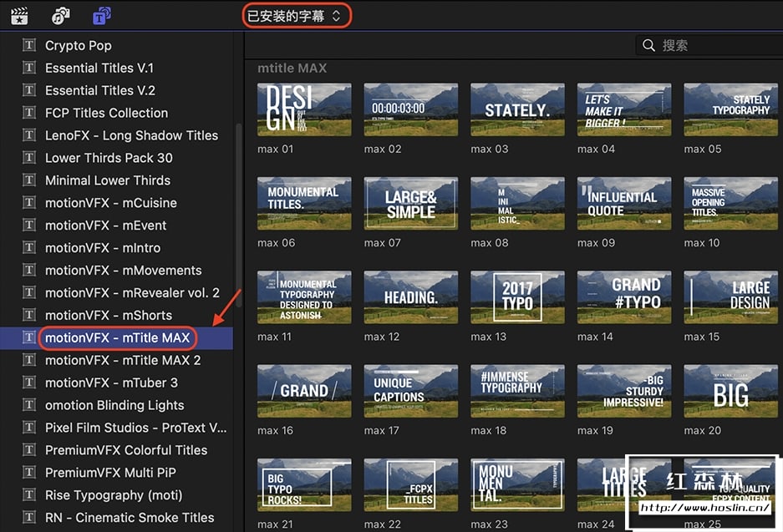Click the icon beside RN - Cinematic Smoke Titles
This screenshot has height=532, width=783.
click(29, 517)
